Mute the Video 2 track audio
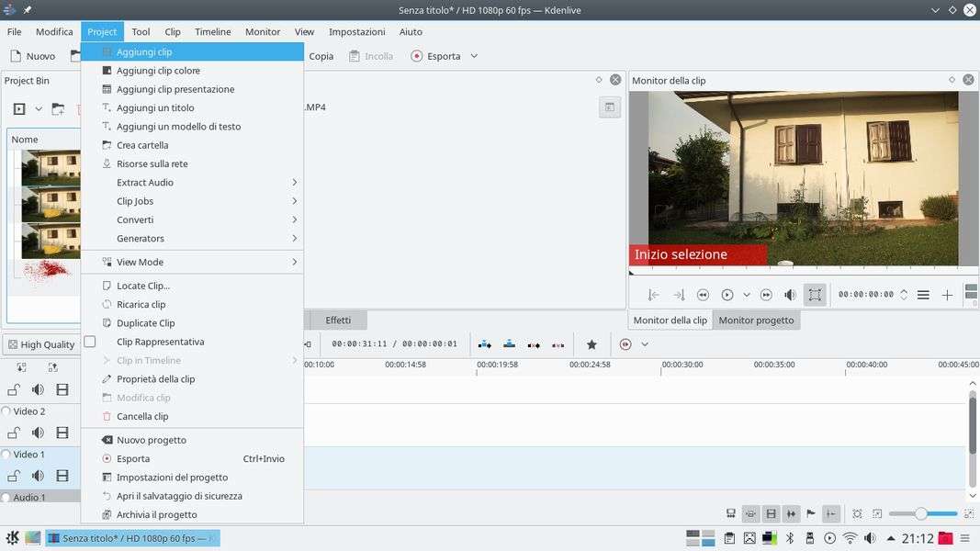 38,433
